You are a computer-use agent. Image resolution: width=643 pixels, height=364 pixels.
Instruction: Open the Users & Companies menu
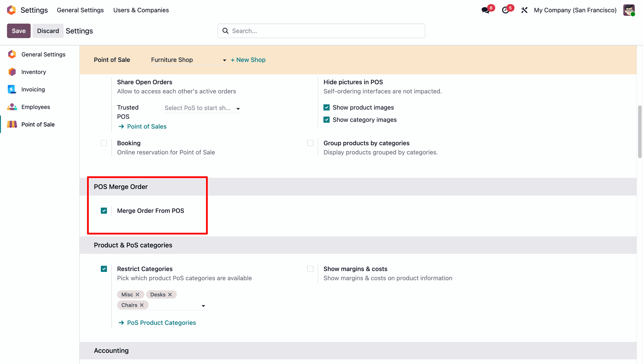(x=141, y=10)
